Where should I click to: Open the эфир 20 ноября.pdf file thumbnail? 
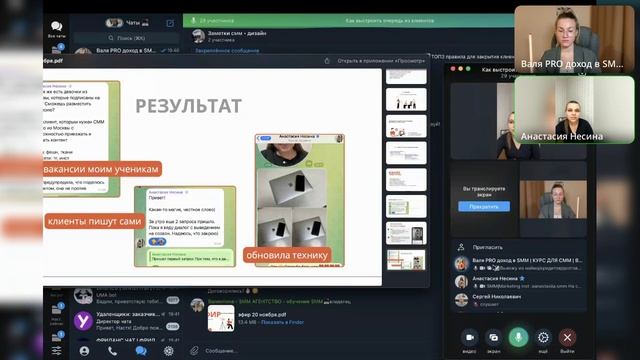point(221,318)
